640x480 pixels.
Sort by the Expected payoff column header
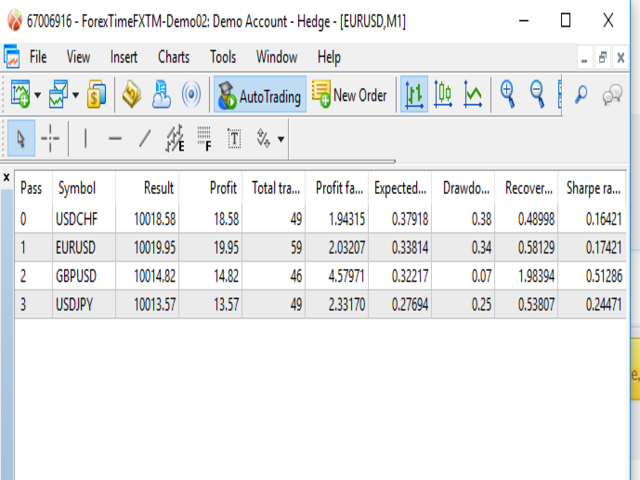pyautogui.click(x=400, y=188)
